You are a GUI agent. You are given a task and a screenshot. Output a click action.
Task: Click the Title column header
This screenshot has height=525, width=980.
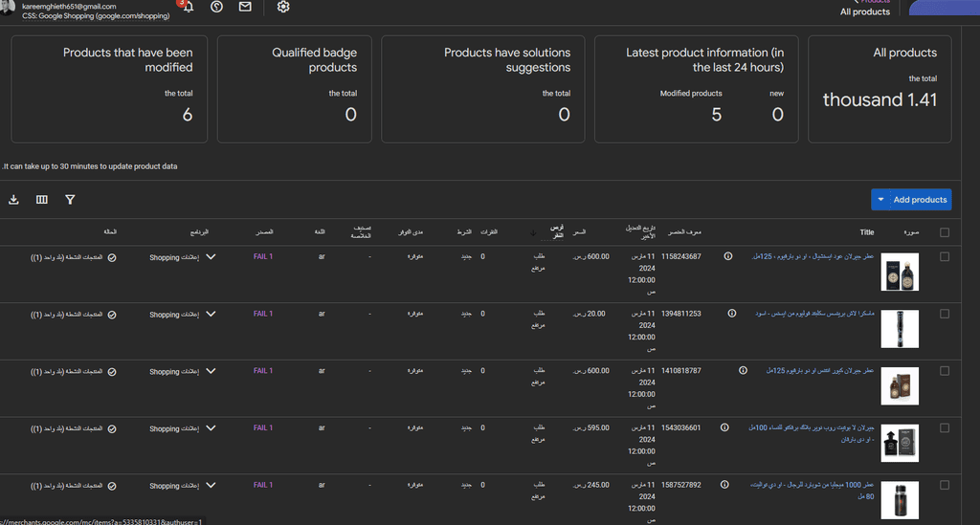(867, 232)
